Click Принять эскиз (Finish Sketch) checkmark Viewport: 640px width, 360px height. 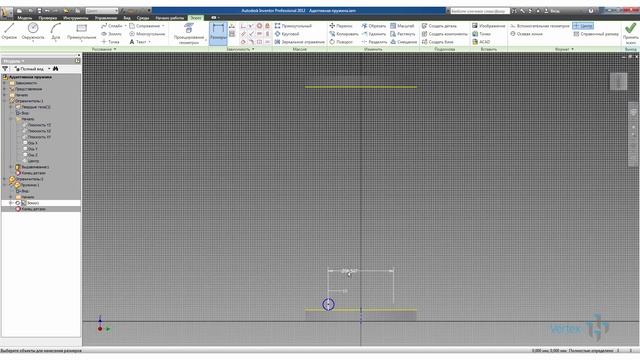(631, 33)
